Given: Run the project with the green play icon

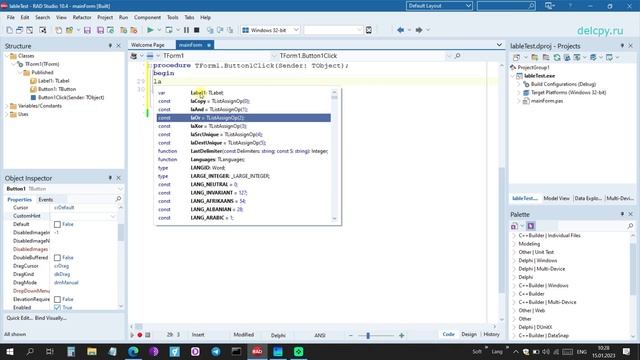Looking at the screenshot, I should [x=150, y=30].
